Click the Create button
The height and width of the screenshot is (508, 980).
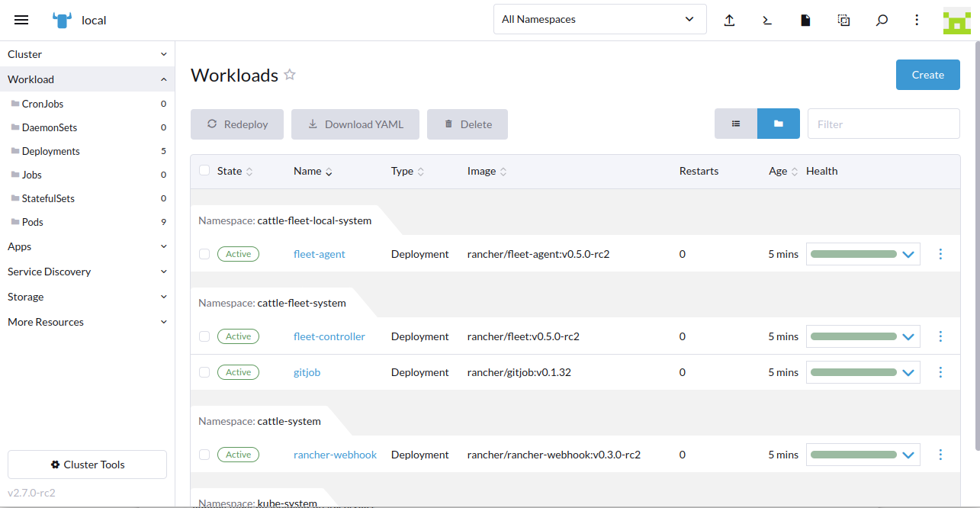coord(927,75)
